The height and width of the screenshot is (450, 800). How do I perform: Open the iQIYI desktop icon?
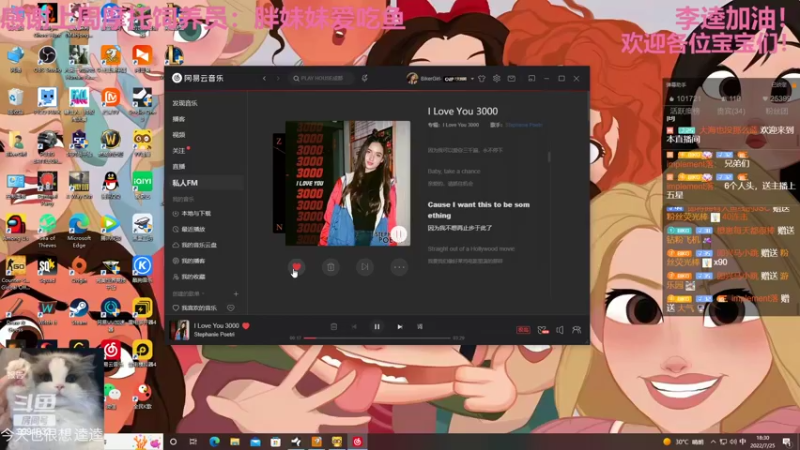point(142,185)
